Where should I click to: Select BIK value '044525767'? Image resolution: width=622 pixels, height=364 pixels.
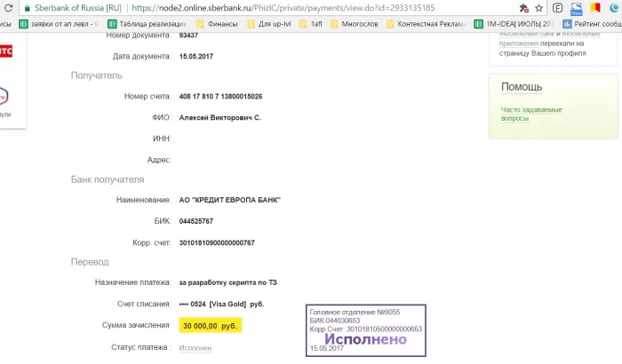point(196,221)
